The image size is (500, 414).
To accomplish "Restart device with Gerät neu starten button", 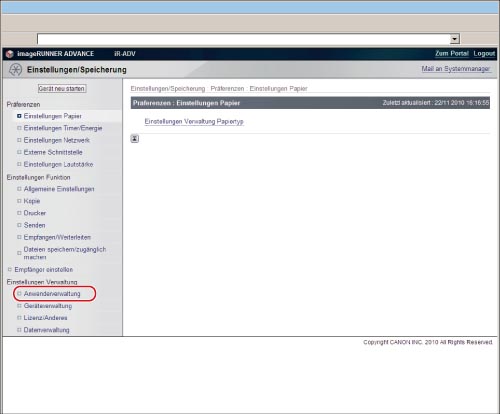I will [x=62, y=89].
